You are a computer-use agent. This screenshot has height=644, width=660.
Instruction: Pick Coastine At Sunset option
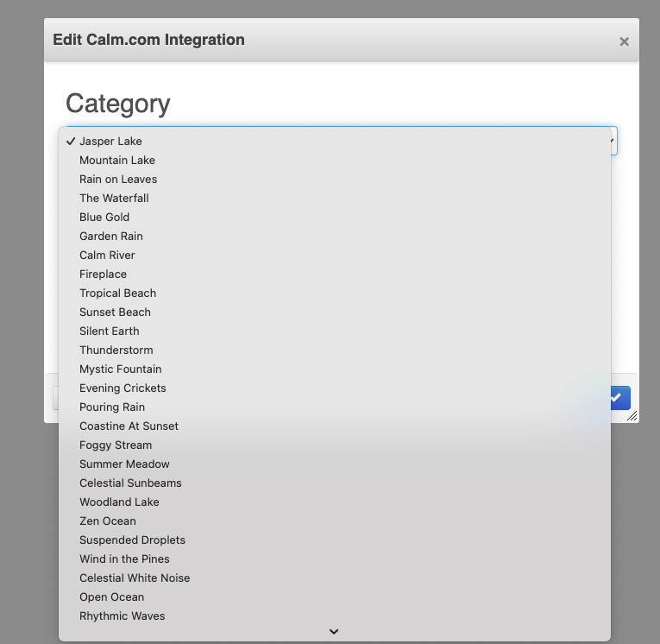click(335, 426)
